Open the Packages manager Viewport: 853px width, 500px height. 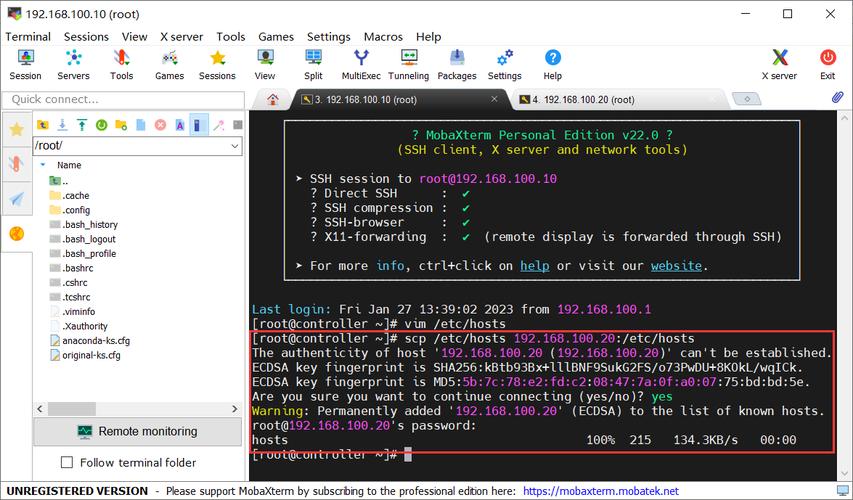point(456,65)
